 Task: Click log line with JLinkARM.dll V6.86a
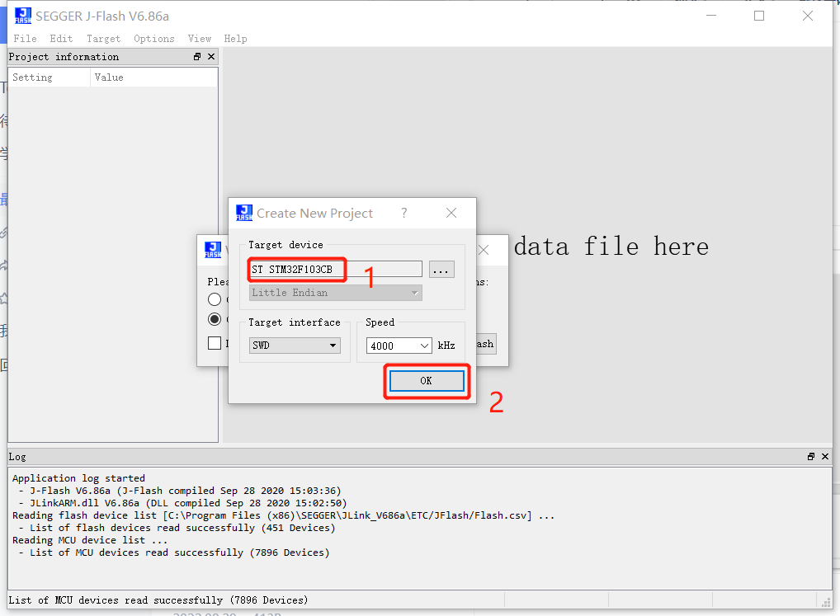182,503
